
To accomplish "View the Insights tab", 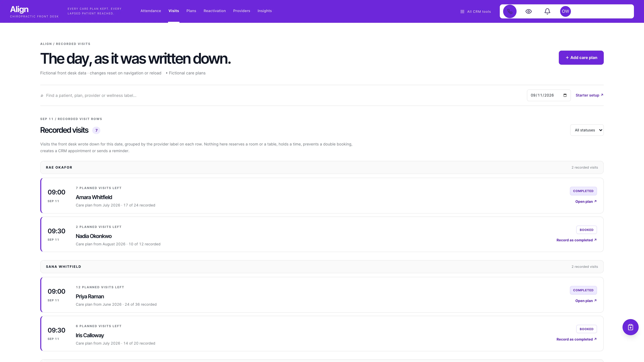I will [264, 11].
